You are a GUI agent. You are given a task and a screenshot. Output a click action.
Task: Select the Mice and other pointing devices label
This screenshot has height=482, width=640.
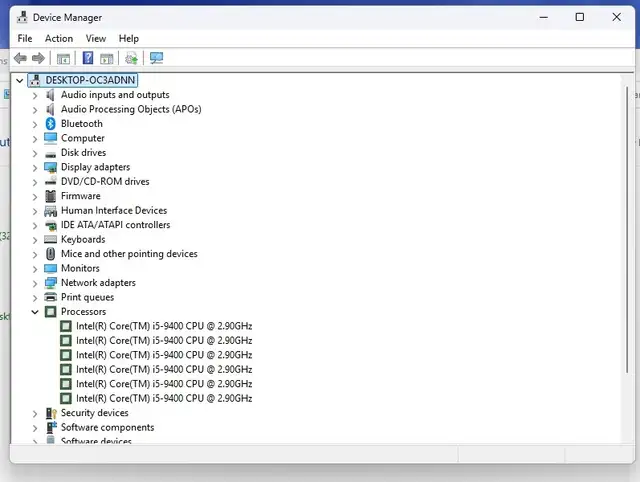(129, 254)
